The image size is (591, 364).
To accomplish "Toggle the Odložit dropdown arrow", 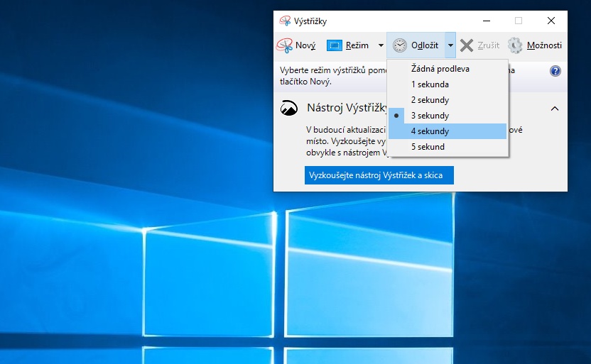I will click(450, 45).
